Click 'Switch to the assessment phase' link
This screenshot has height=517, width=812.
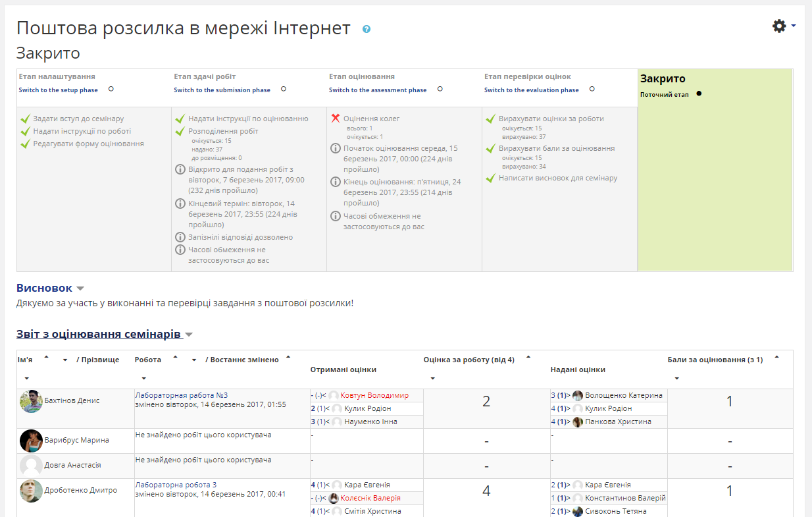(x=378, y=90)
